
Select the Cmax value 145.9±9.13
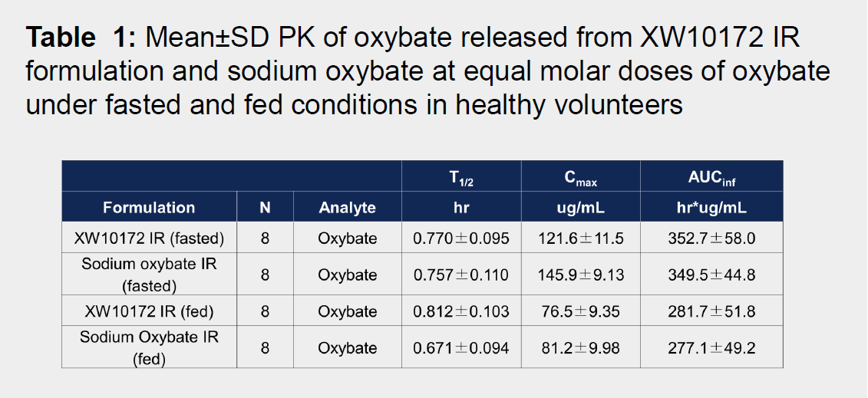pyautogui.click(x=580, y=275)
